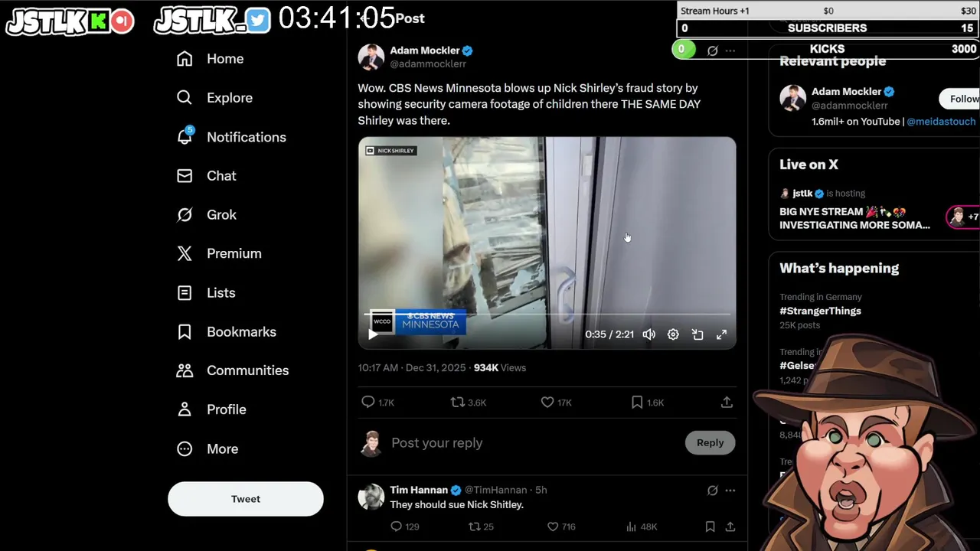Click the Notifications bell icon

pyautogui.click(x=185, y=137)
